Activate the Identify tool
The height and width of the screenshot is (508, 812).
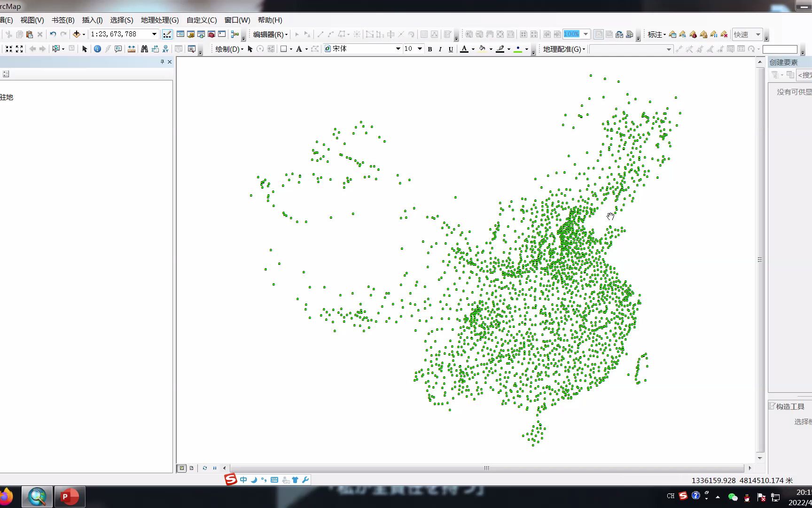(97, 48)
